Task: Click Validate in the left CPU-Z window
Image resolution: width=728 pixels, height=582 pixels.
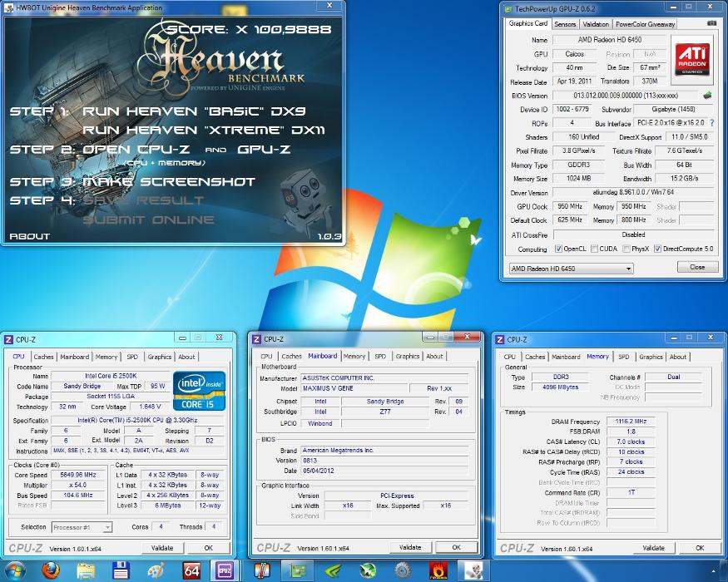Action: coord(162,548)
